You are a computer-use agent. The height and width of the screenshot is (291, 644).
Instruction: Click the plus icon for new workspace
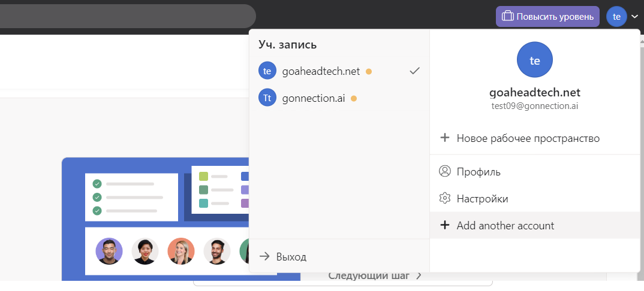tap(445, 138)
